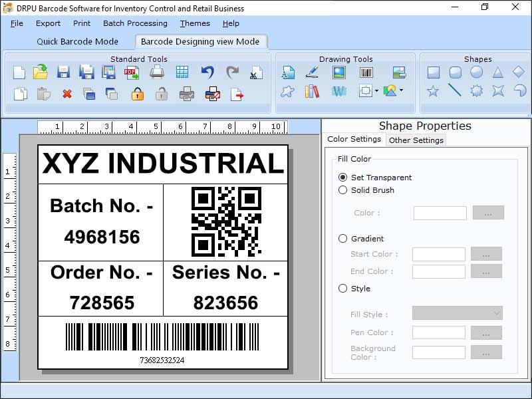The image size is (532, 399).
Task: Select the Ellipse shape tool
Action: tap(476, 71)
